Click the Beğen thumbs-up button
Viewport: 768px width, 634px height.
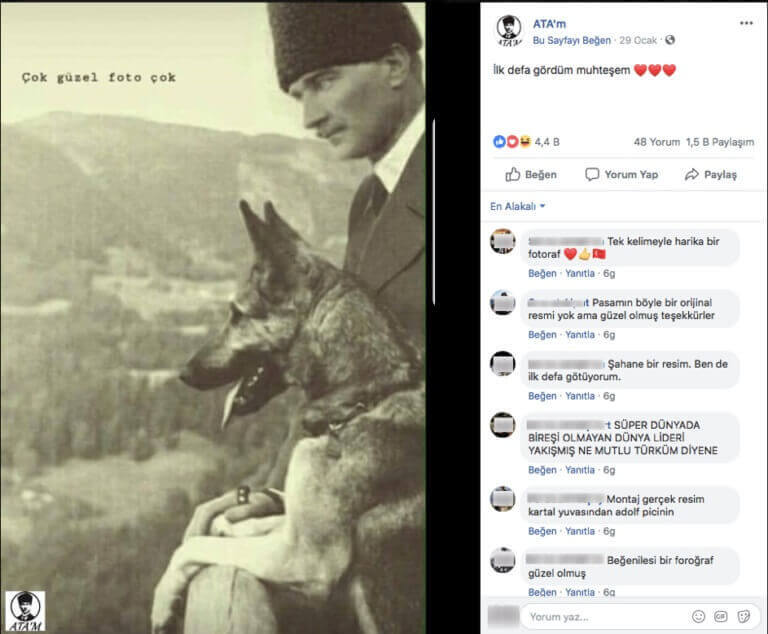pos(531,174)
